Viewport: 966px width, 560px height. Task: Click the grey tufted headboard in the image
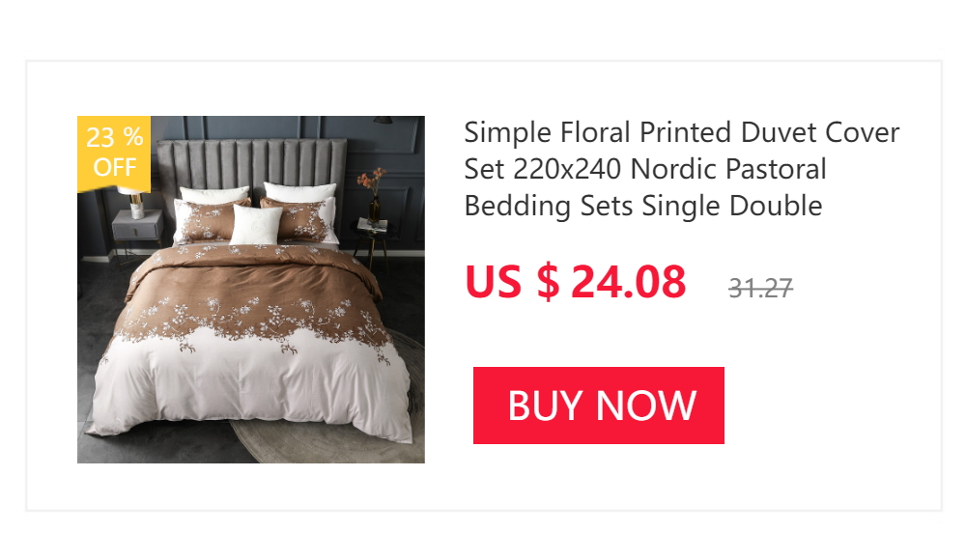251,164
